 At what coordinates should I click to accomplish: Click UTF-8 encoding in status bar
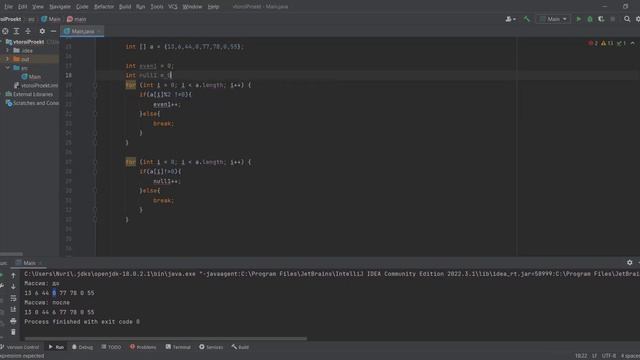coord(609,356)
